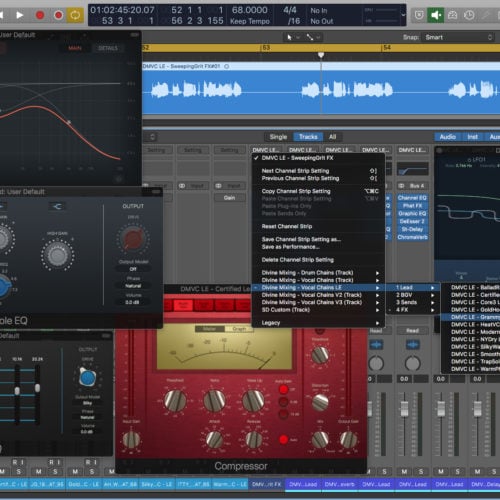Open the 3 Sends submenu
This screenshot has width=500, height=500.
point(414,302)
